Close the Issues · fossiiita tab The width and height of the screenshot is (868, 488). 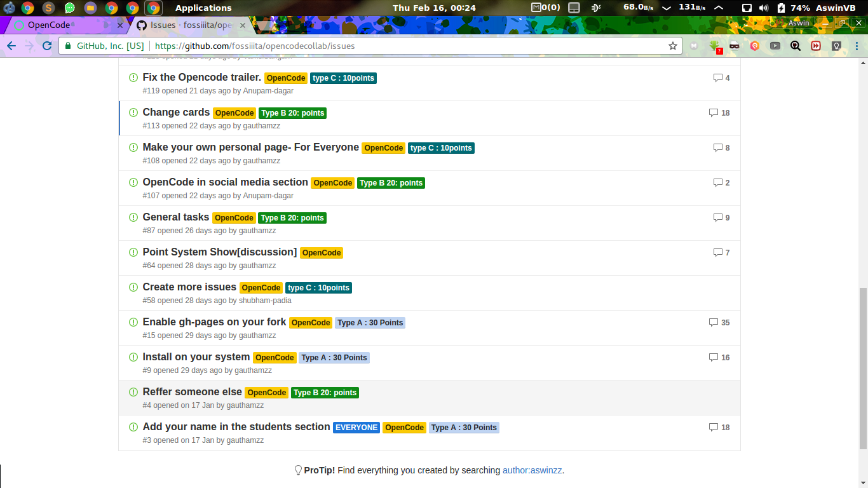[x=243, y=25]
